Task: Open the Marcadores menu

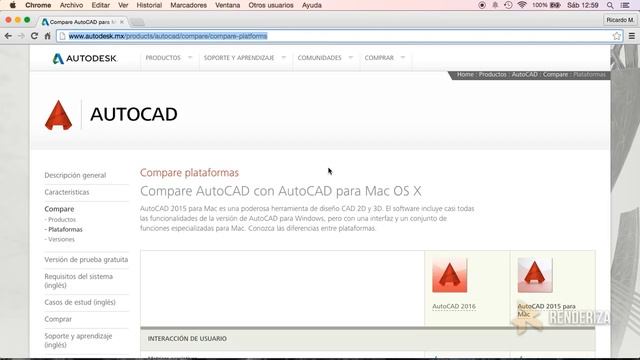Action: coord(188,5)
